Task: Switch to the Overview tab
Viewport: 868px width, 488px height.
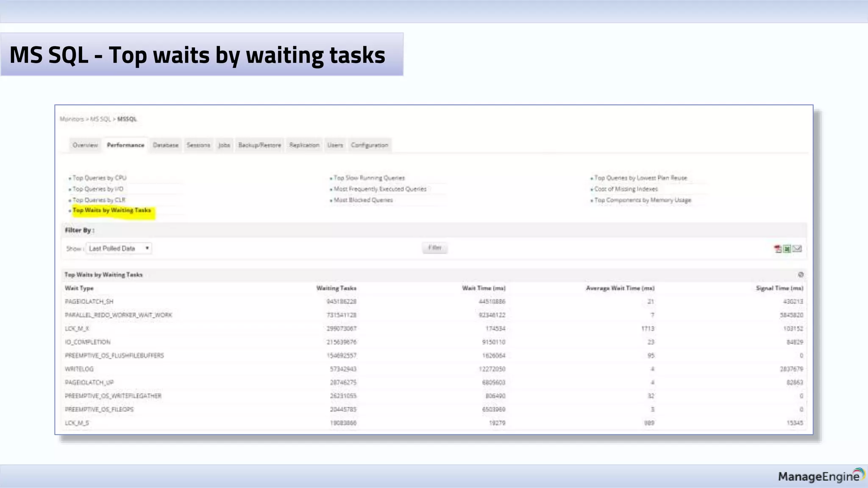Action: pyautogui.click(x=85, y=145)
